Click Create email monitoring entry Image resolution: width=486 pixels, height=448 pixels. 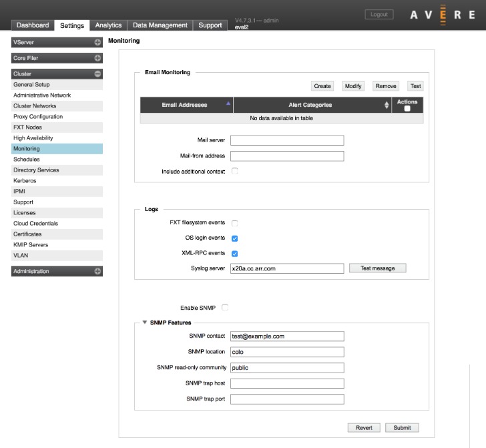click(x=322, y=86)
